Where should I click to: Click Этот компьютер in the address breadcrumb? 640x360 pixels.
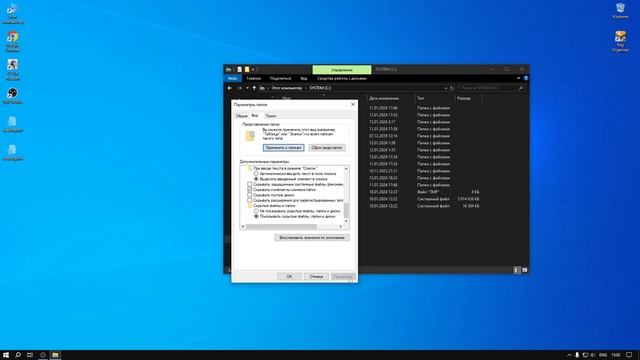click(x=287, y=88)
